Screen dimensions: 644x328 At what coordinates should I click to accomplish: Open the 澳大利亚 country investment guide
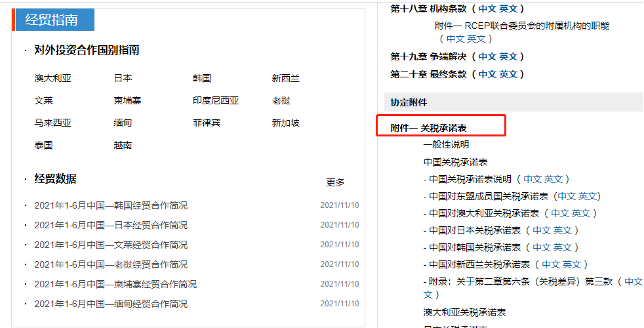(x=52, y=78)
